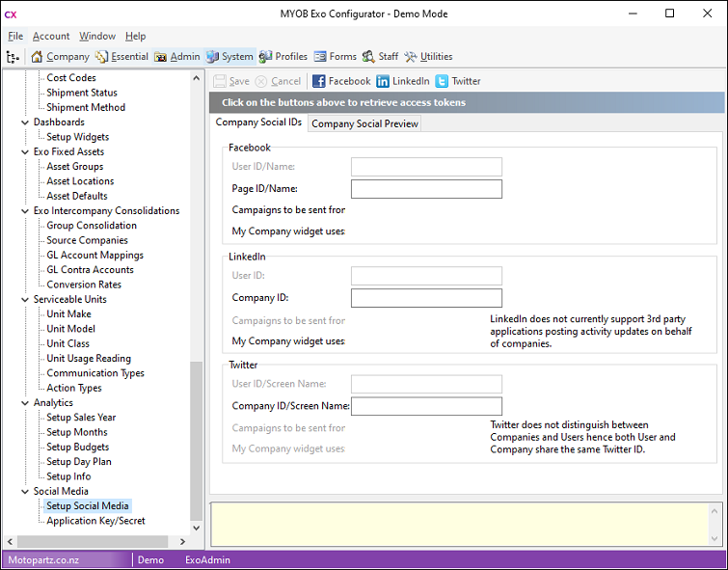Open the Forms section icon
Viewport: 728px width, 570px height.
320,57
